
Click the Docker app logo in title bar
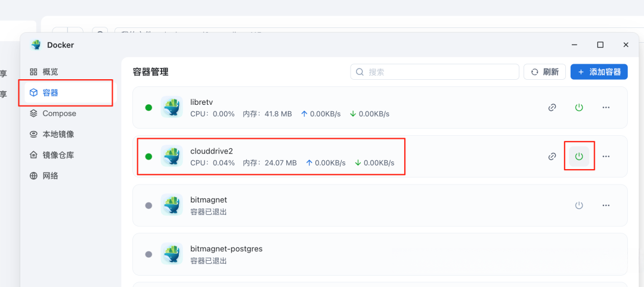click(x=36, y=45)
